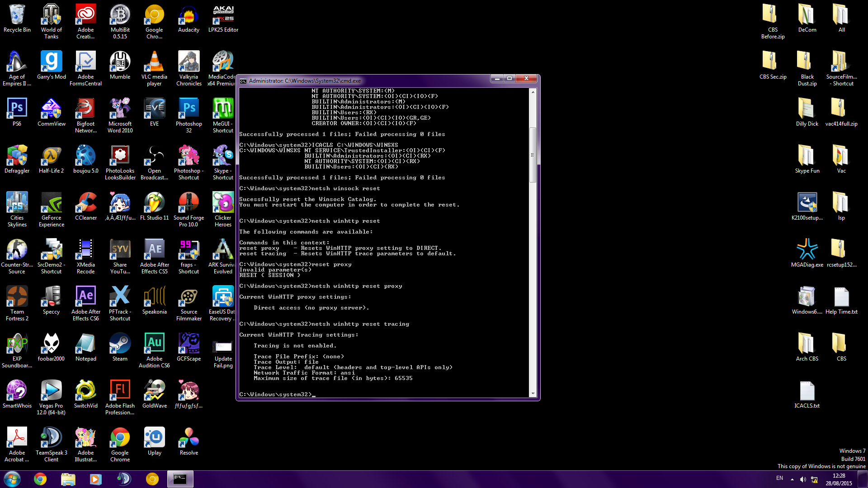Open the Recycle Bin icon

coord(17,19)
